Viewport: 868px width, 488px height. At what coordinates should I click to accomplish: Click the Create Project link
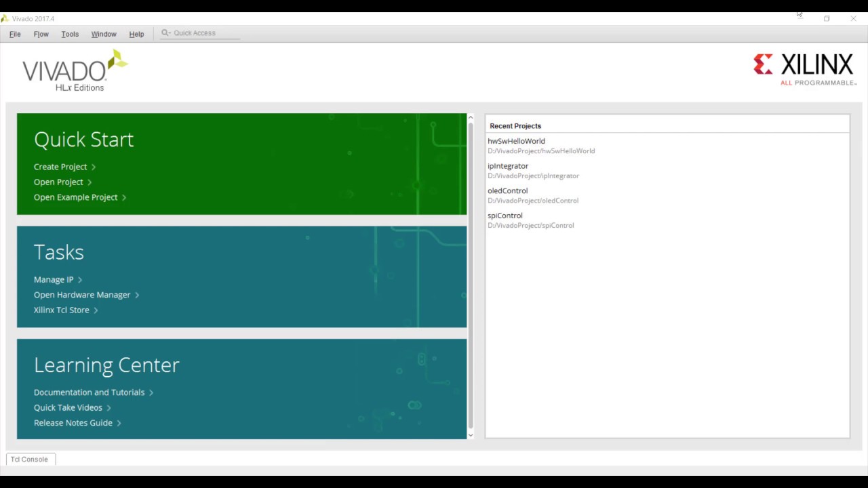[x=60, y=167]
